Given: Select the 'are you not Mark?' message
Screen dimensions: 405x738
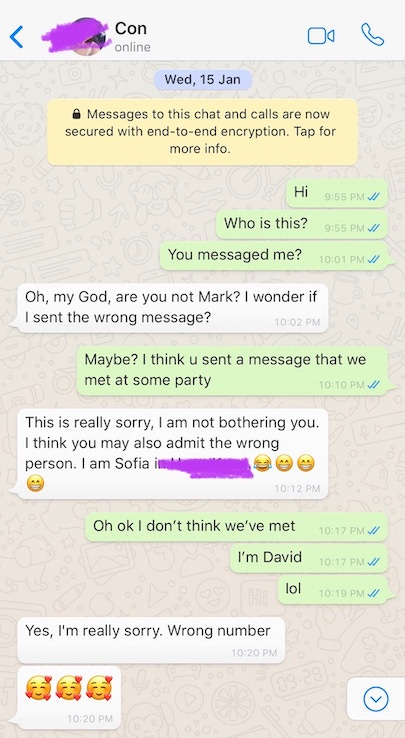Looking at the screenshot, I should [x=173, y=308].
